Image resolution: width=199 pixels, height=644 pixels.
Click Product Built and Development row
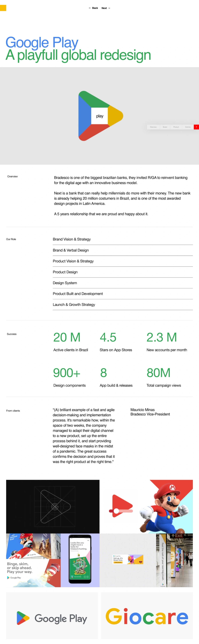pyautogui.click(x=123, y=294)
